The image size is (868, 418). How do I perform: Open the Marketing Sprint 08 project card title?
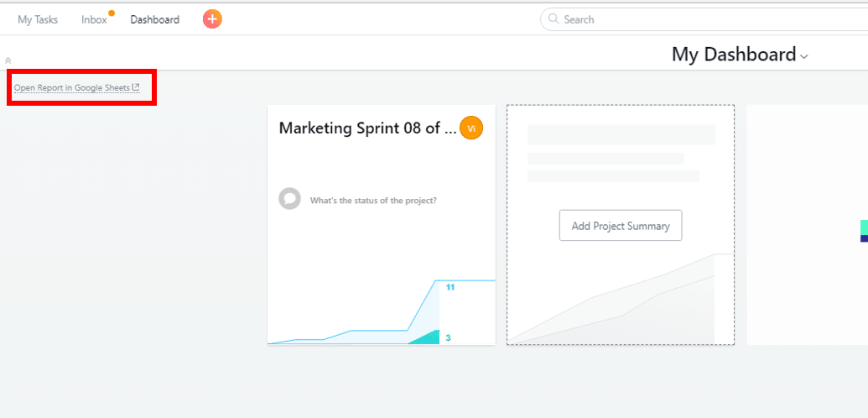tap(367, 128)
